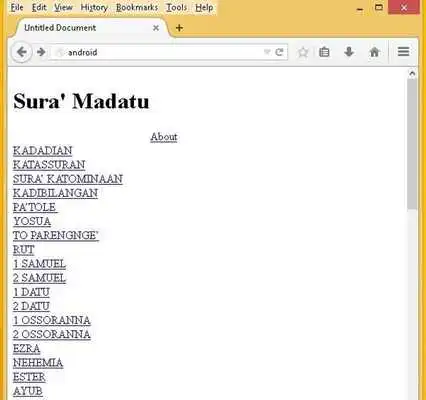Open the EZRA link
This screenshot has height=400, width=426.
26,349
